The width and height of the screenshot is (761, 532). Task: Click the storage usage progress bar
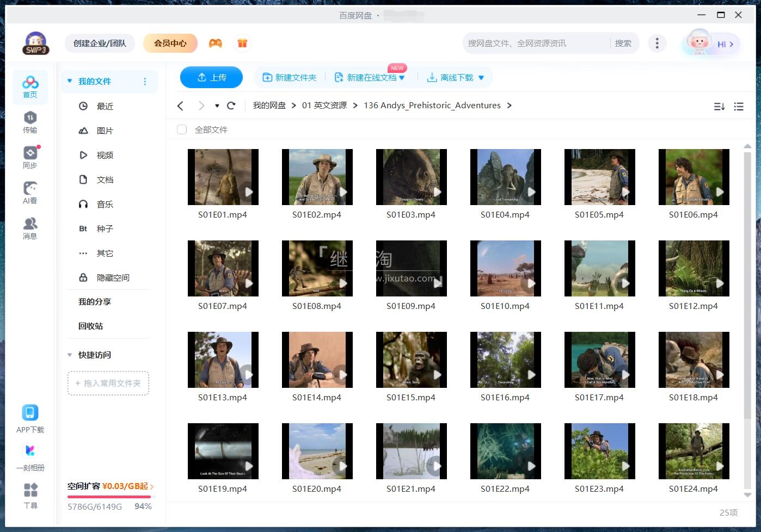click(x=108, y=497)
